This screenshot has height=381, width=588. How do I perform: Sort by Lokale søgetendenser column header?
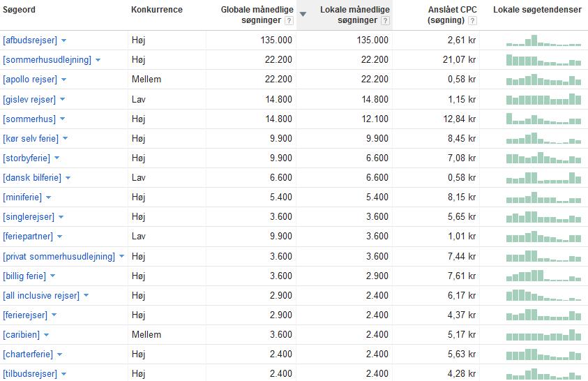tap(537, 10)
